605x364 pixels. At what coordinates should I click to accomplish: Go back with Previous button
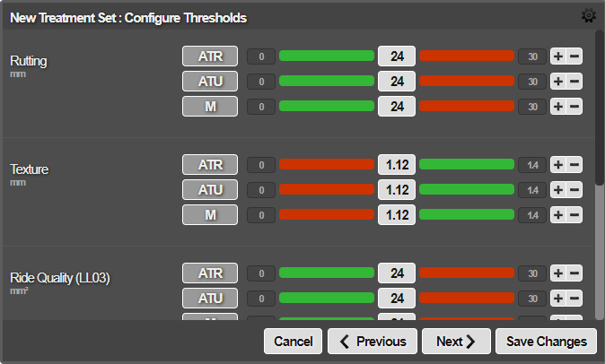[372, 342]
